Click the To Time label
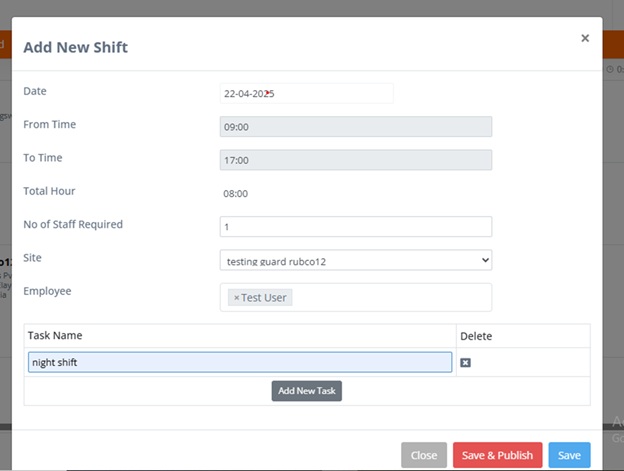 (x=43, y=158)
